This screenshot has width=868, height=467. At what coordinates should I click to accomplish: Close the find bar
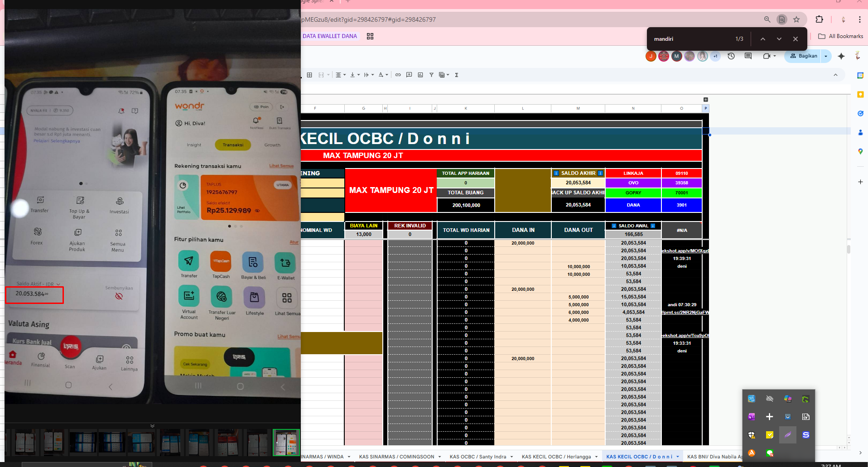[x=796, y=39]
